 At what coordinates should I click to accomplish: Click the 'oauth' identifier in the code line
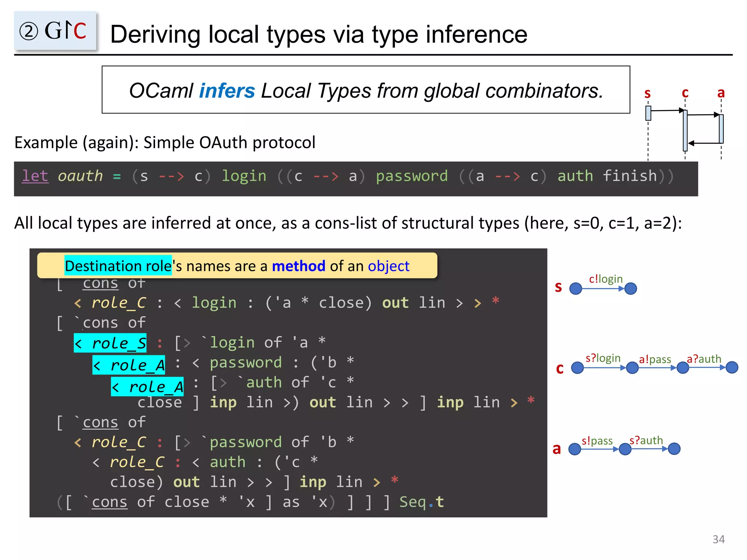(80, 176)
